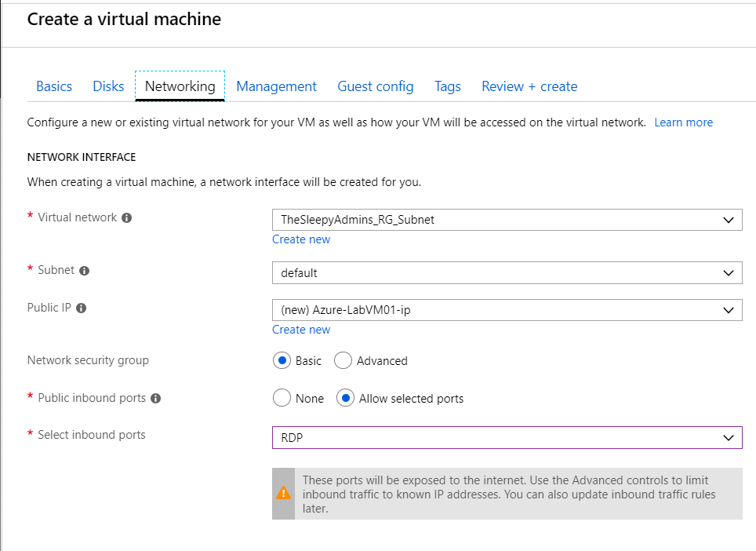Open the Virtual network dropdown
This screenshot has height=551, width=756.
tap(507, 220)
